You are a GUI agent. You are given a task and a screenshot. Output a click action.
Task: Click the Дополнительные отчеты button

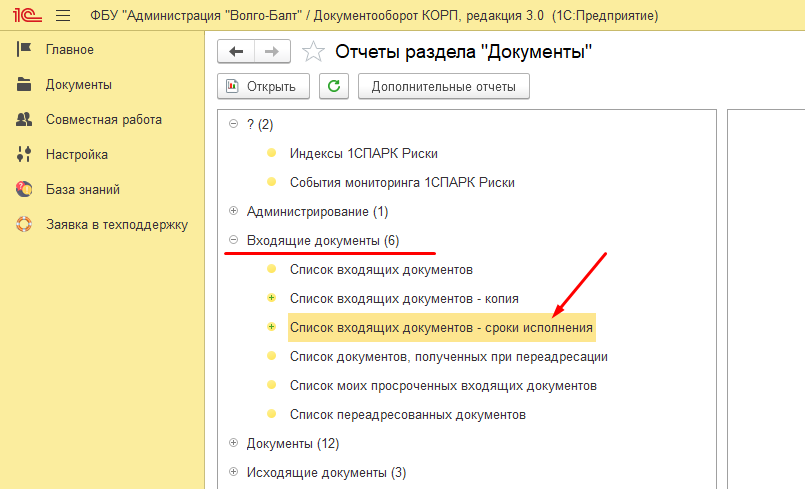(443, 86)
